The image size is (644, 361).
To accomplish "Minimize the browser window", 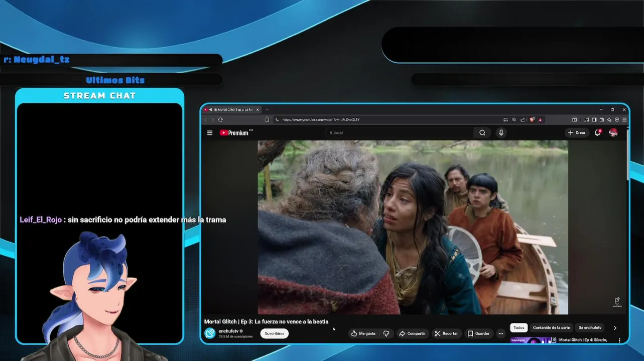I will tap(601, 109).
